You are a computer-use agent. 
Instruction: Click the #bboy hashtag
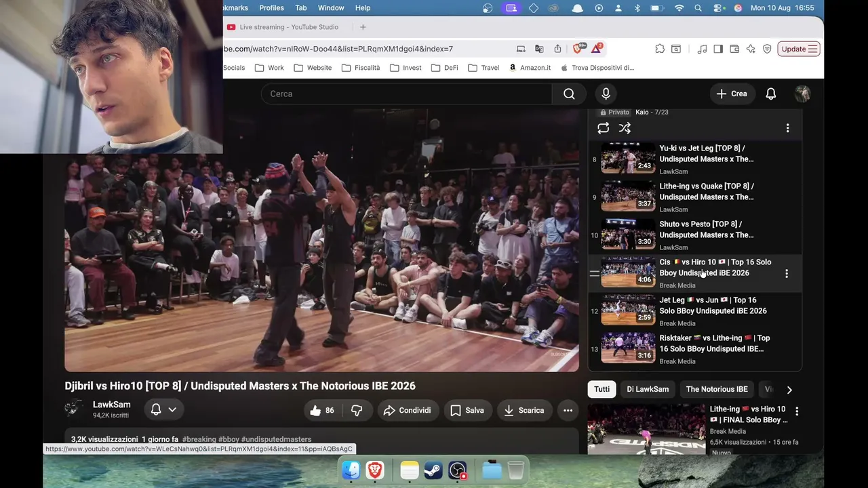pyautogui.click(x=229, y=439)
